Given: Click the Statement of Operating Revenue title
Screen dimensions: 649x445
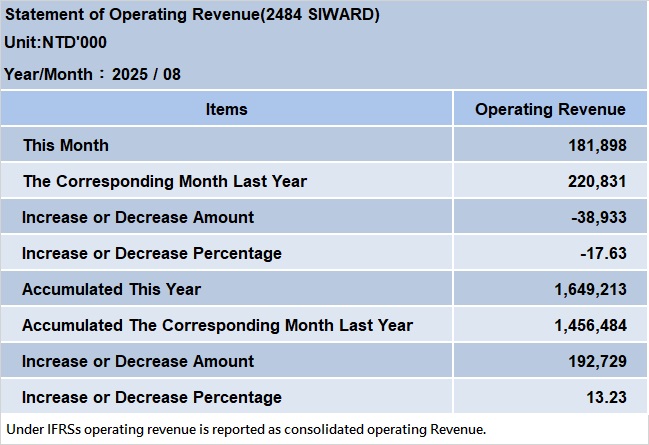Looking at the screenshot, I should click(x=192, y=15).
